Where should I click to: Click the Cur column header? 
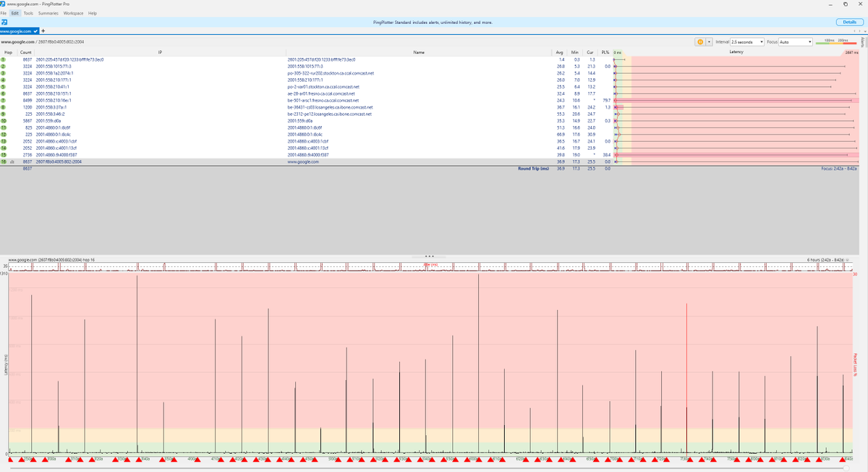[x=590, y=52]
